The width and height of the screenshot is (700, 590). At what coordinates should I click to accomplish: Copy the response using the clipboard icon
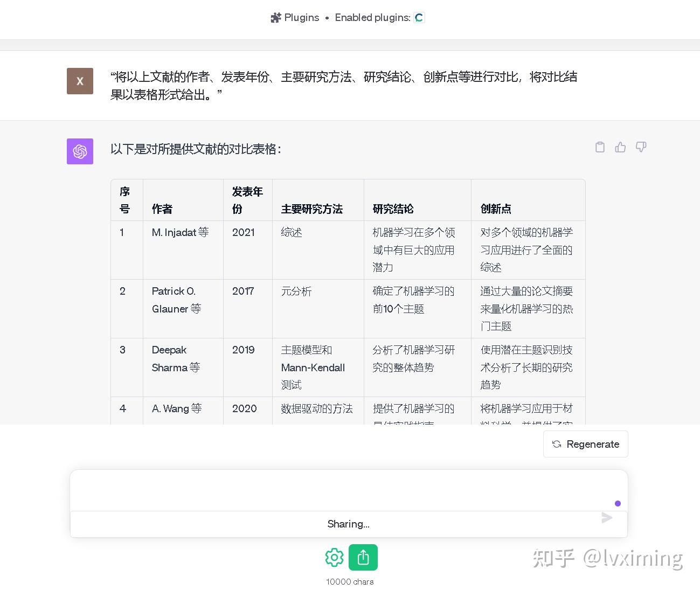(x=600, y=147)
